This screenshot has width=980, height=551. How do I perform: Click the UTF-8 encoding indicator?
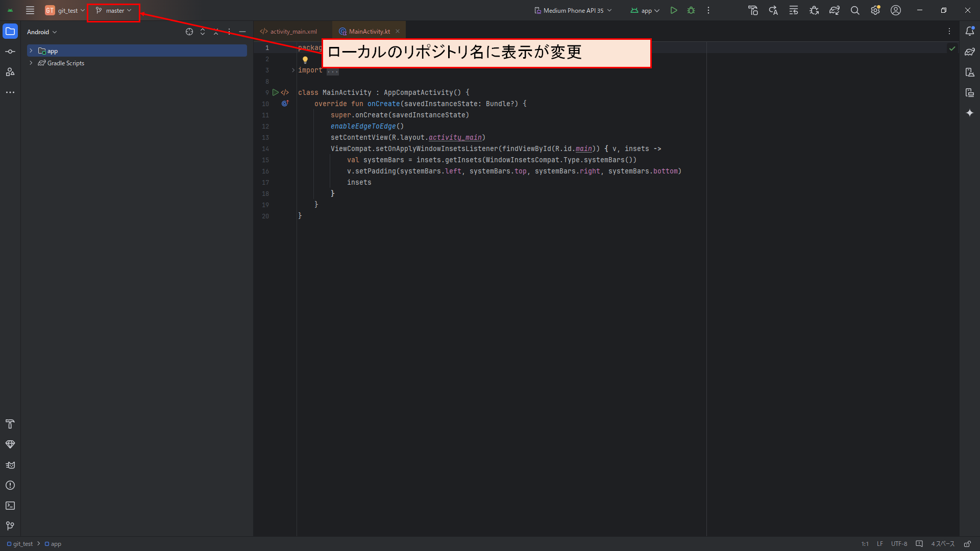pyautogui.click(x=899, y=544)
